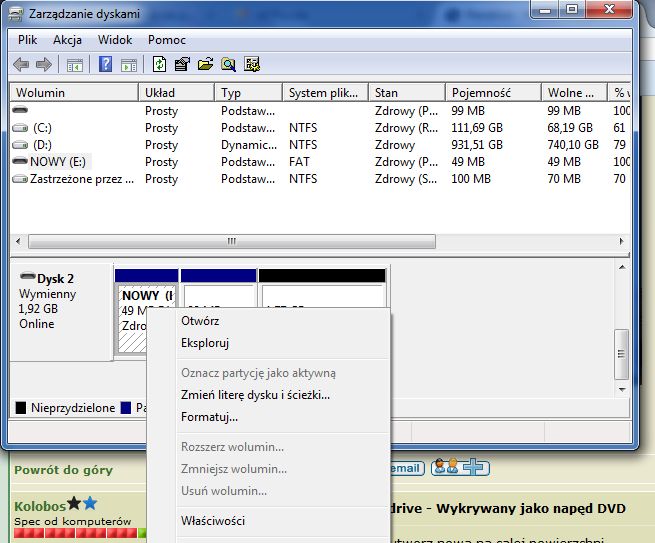
Task: Toggle the action pane toolbar icon
Action: pos(129,65)
